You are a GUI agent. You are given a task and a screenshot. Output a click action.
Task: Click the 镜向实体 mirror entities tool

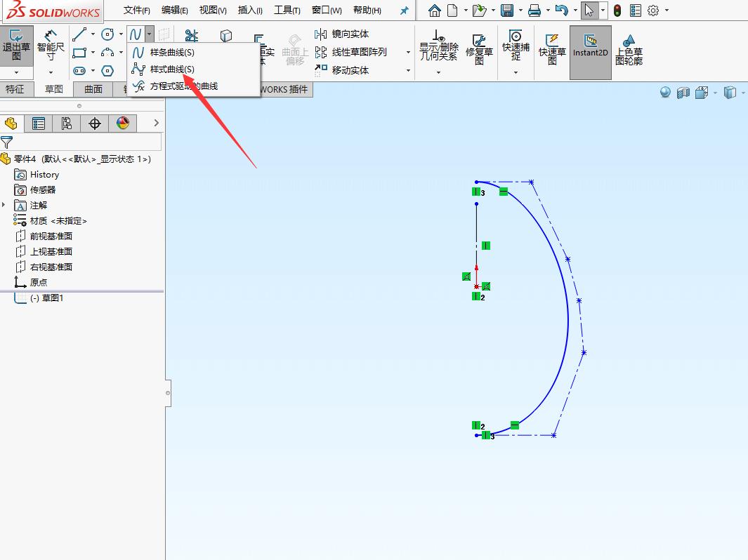click(x=349, y=34)
